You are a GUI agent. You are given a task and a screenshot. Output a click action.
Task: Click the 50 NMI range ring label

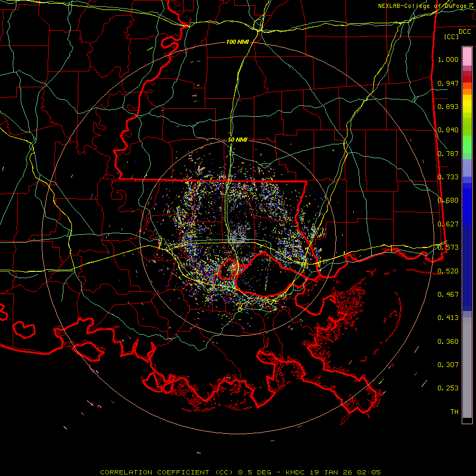coord(237,140)
